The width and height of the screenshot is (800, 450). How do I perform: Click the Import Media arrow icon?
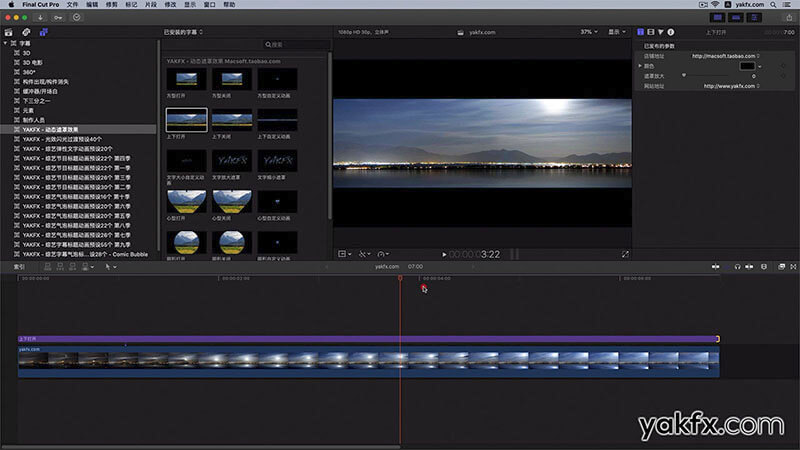tap(40, 17)
